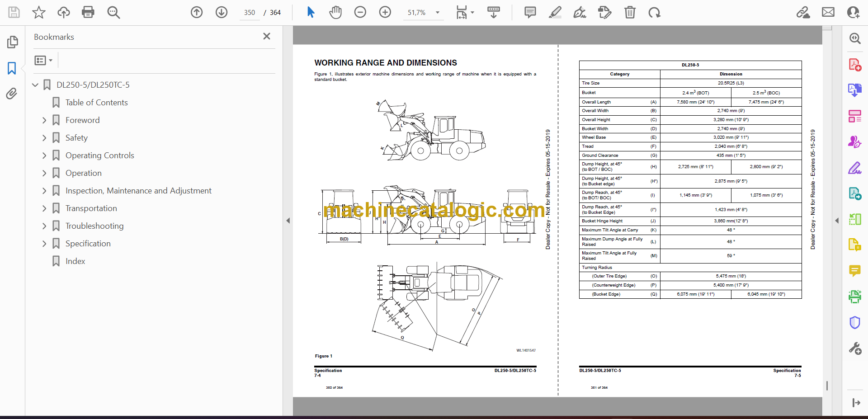Toggle the bookmarks panel icon

pyautogui.click(x=12, y=68)
